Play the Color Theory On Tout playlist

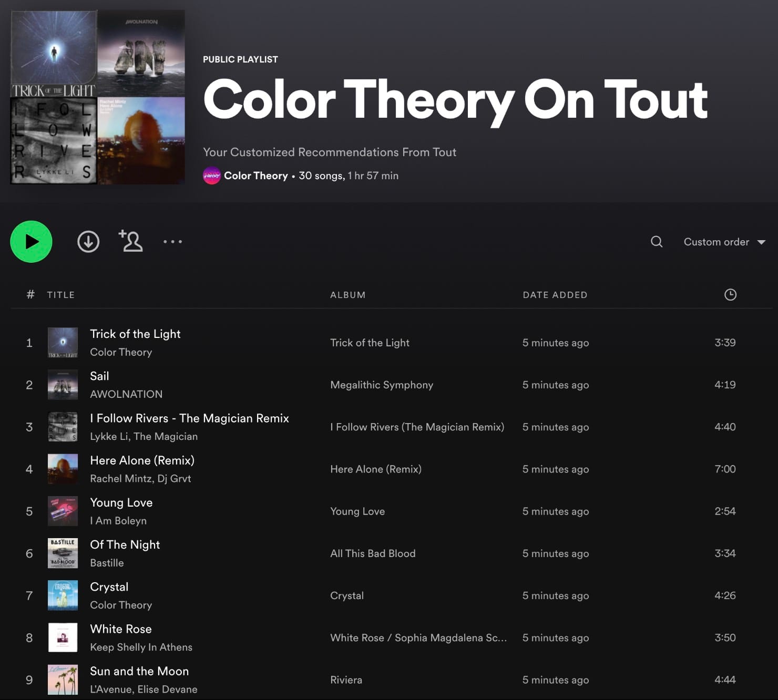31,242
